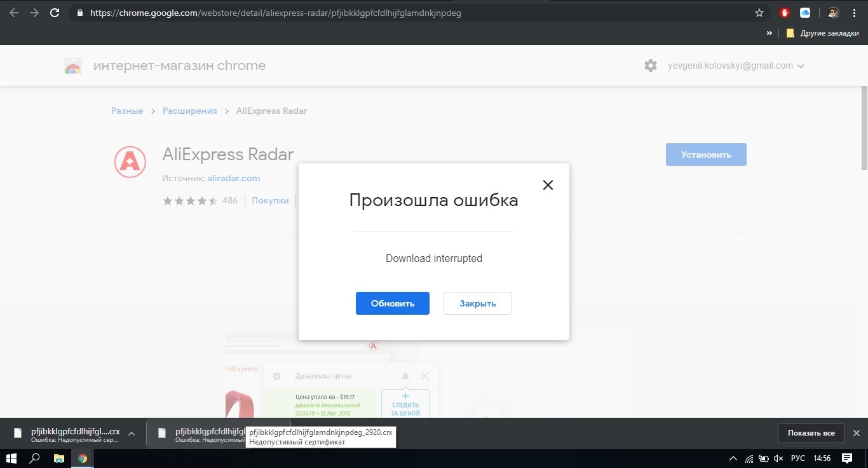Click the Установить button
The height and width of the screenshot is (468, 868).
[706, 155]
